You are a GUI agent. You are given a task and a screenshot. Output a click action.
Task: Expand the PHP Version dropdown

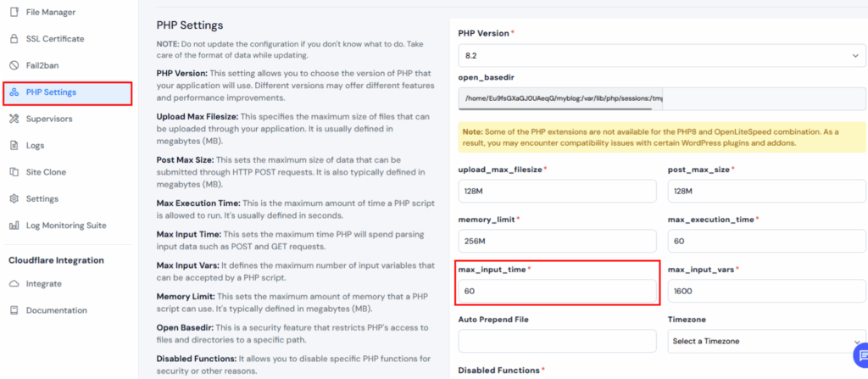point(661,56)
